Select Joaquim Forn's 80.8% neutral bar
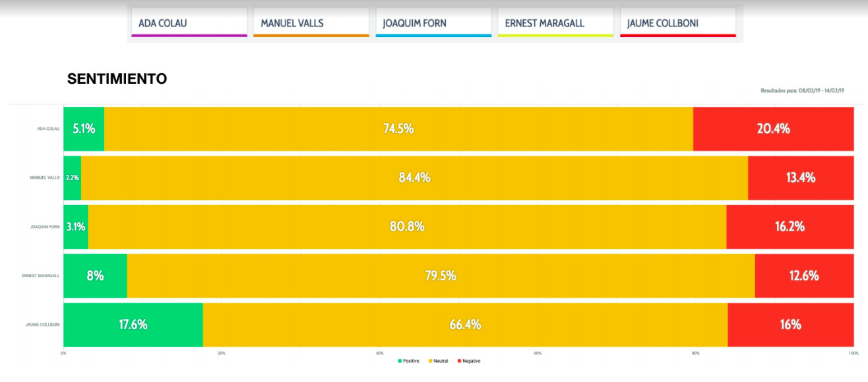This screenshot has height=382, width=868. 407,226
